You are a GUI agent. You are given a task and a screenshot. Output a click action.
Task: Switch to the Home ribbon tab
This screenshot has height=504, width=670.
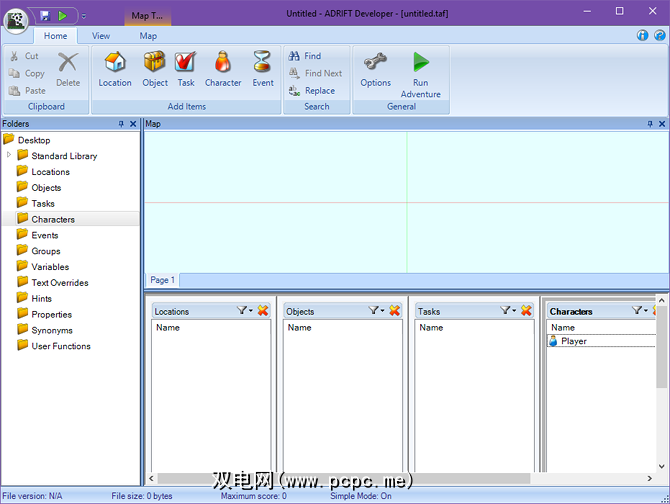[x=56, y=36]
